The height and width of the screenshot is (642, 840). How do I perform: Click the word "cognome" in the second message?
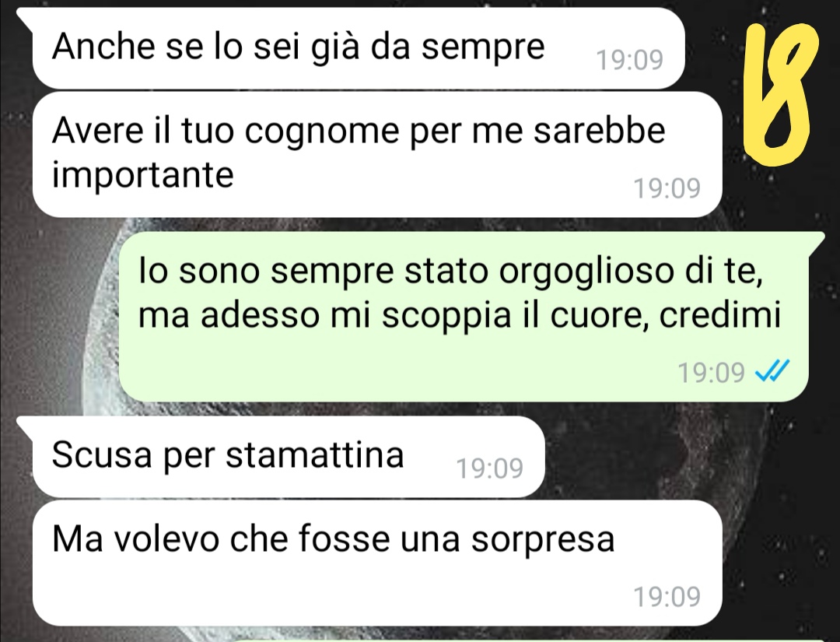[x=322, y=132]
